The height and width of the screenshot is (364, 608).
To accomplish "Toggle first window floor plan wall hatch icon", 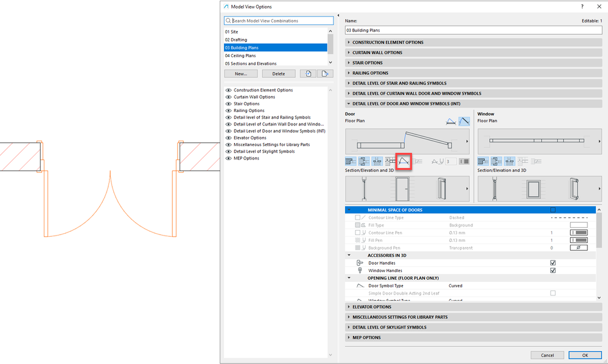I will click(483, 161).
